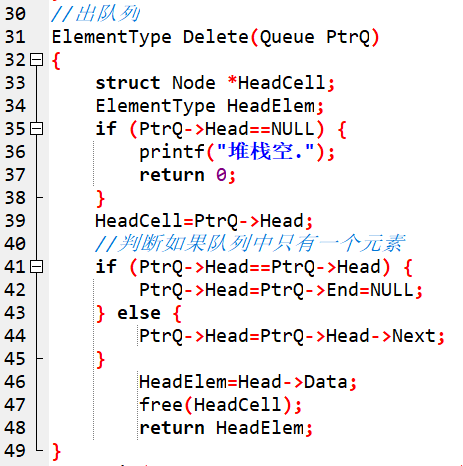Click "free(HeadCell);" on line 47
463x466 pixels.
pyautogui.click(x=220, y=405)
